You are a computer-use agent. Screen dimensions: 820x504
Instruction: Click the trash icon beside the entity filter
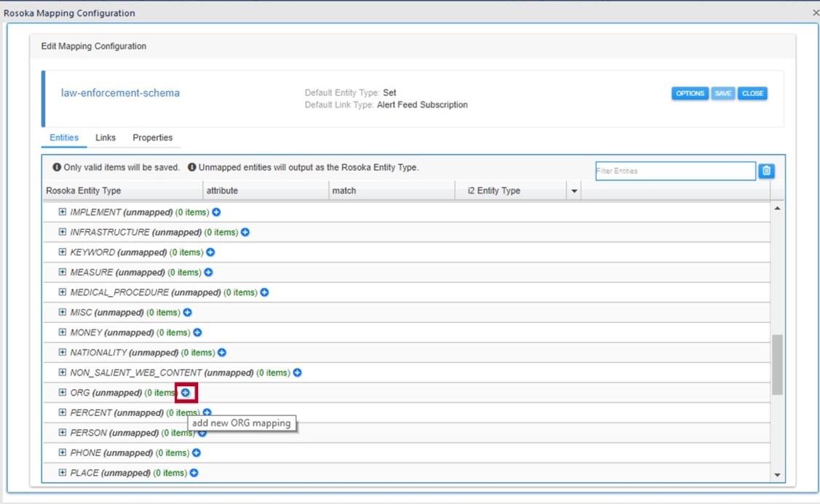[768, 170]
